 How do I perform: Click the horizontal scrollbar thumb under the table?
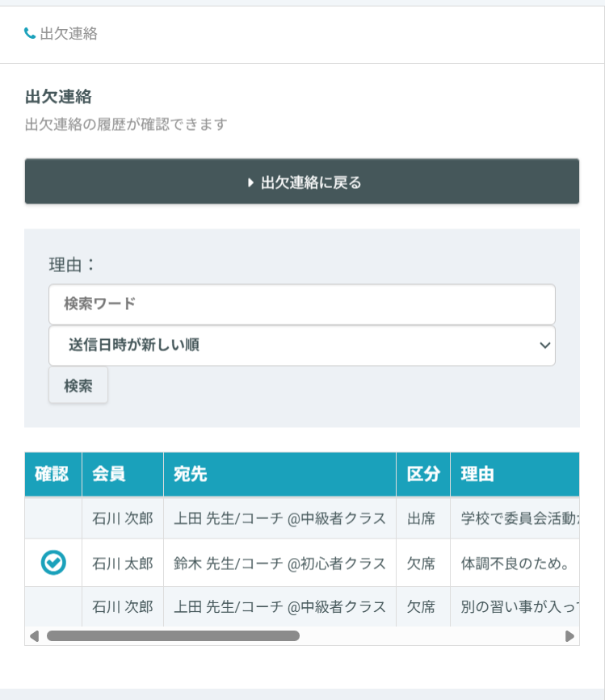coord(173,636)
